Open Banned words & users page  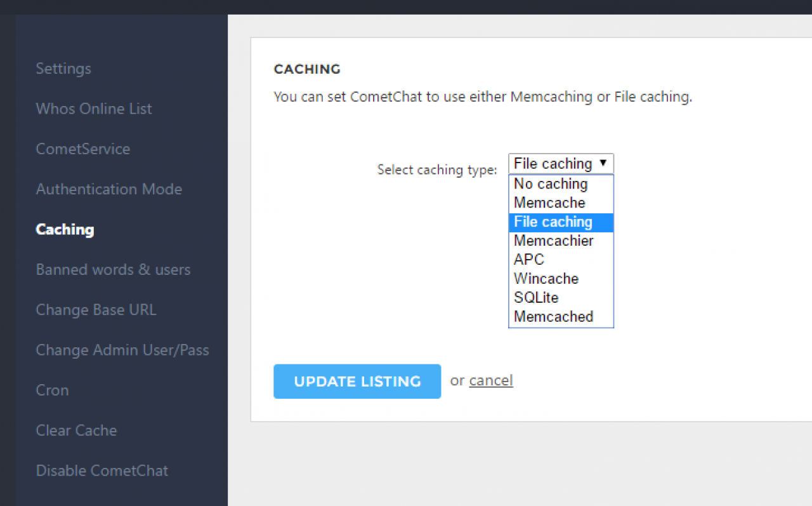(113, 270)
